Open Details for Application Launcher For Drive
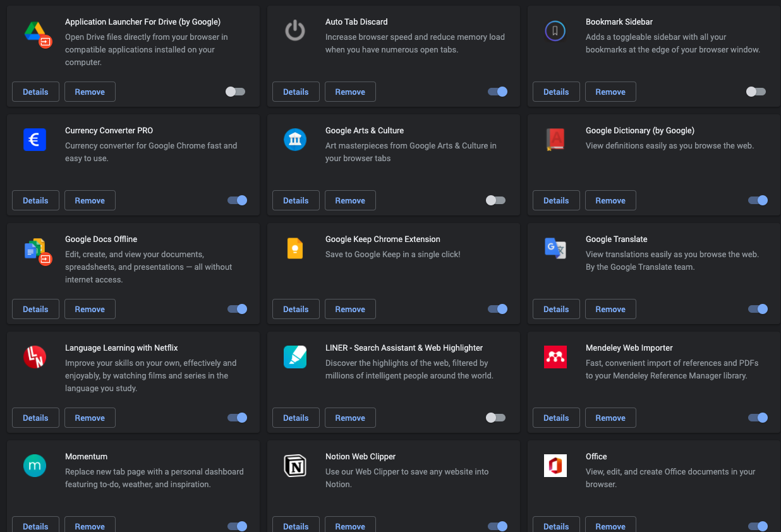Image resolution: width=781 pixels, height=532 pixels. [x=35, y=92]
